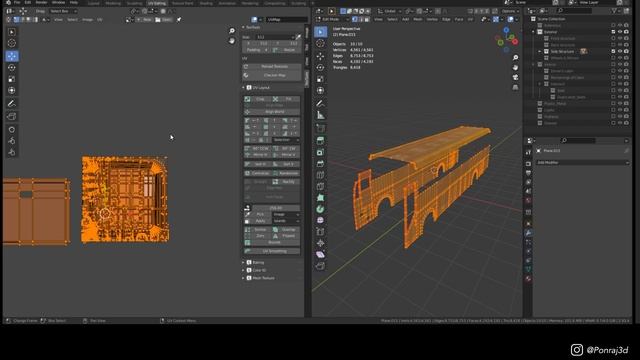This screenshot has height=360, width=640.
Task: Click the Padding value field
Action: coord(257,50)
